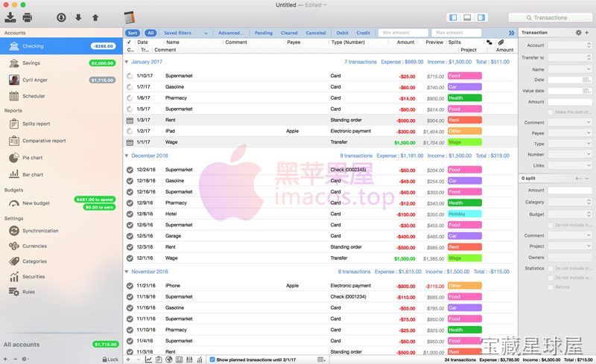Toggle cleared status of 12/1/16 Wage
Screen dimensions: 596x364
coord(130,258)
